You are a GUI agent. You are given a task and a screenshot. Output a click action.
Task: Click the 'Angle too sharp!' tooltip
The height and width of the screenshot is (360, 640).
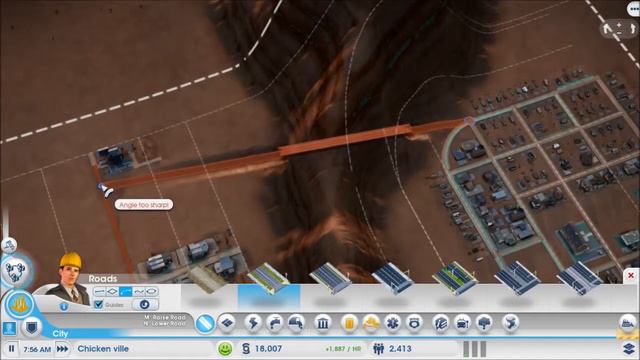tap(144, 204)
